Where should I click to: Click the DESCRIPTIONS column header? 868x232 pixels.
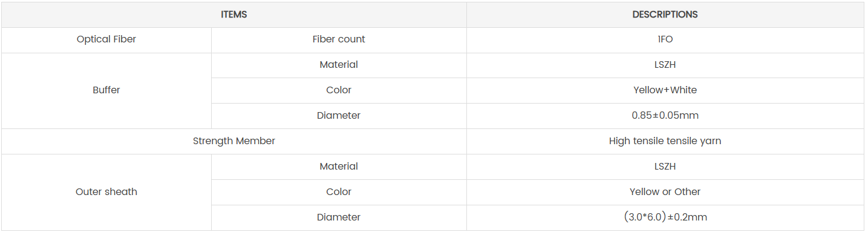pyautogui.click(x=665, y=15)
